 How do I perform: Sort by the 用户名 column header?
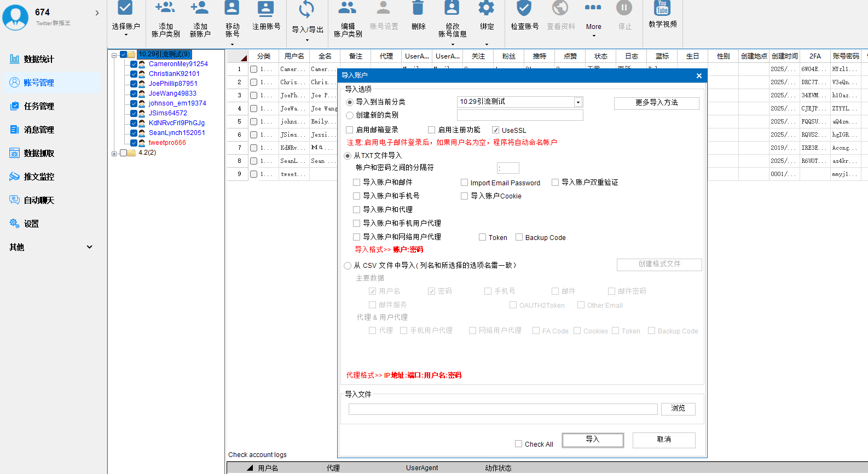(x=294, y=56)
